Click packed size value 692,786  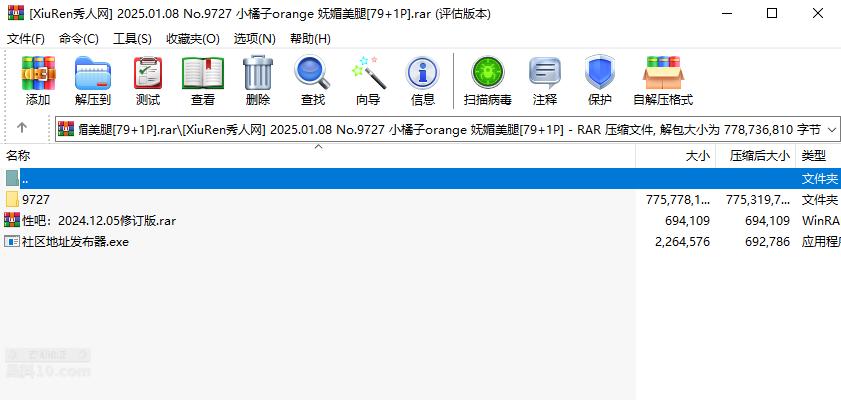click(x=768, y=242)
